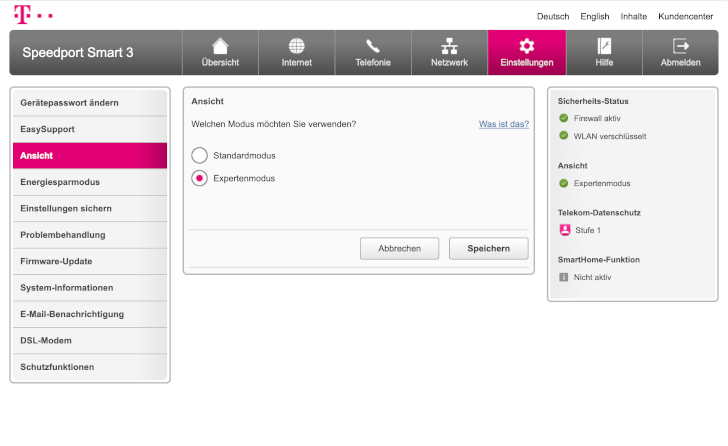Click the Telekom-Datenschutz Stufe 1 icon
The width and height of the screenshot is (728, 446).
point(564,230)
